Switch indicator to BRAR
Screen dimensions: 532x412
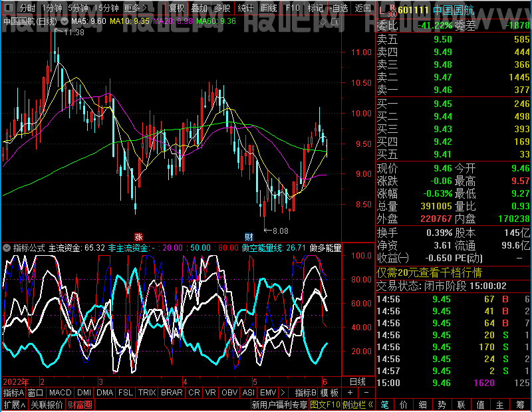coord(172,392)
